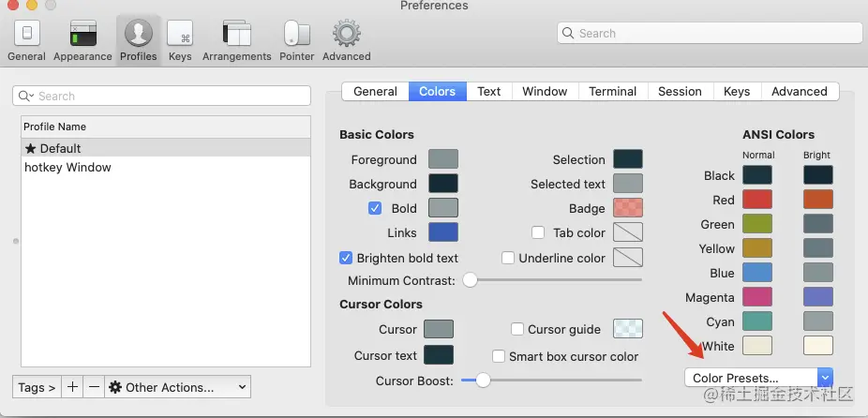The image size is (868, 418).
Task: Click the magnifier icon in the top Search field
Action: pyautogui.click(x=568, y=33)
